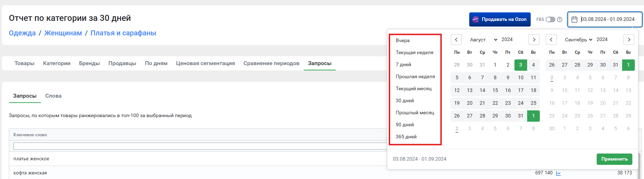The image size is (644, 179).
Task: Choose the Прошлая неделя preset
Action: 415,76
